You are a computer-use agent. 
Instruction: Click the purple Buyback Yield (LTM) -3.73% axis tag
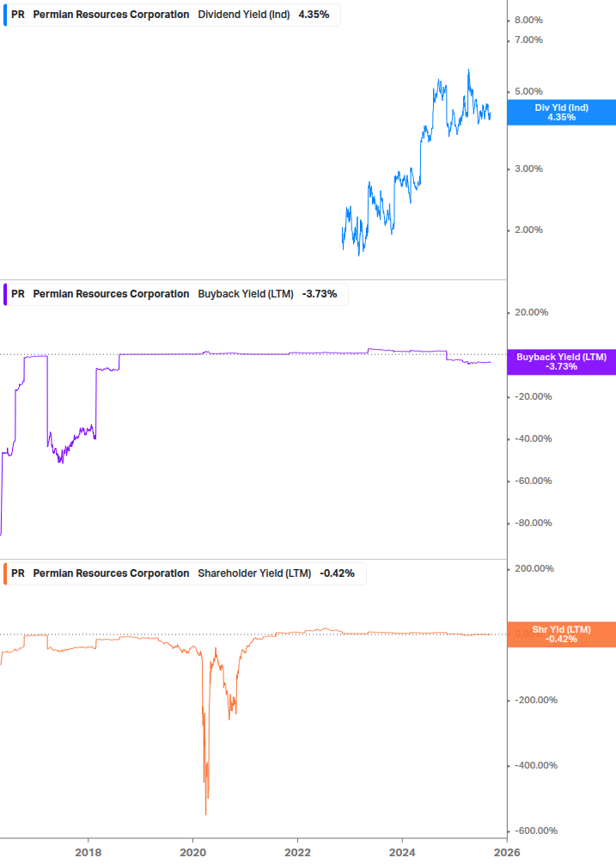(x=562, y=362)
